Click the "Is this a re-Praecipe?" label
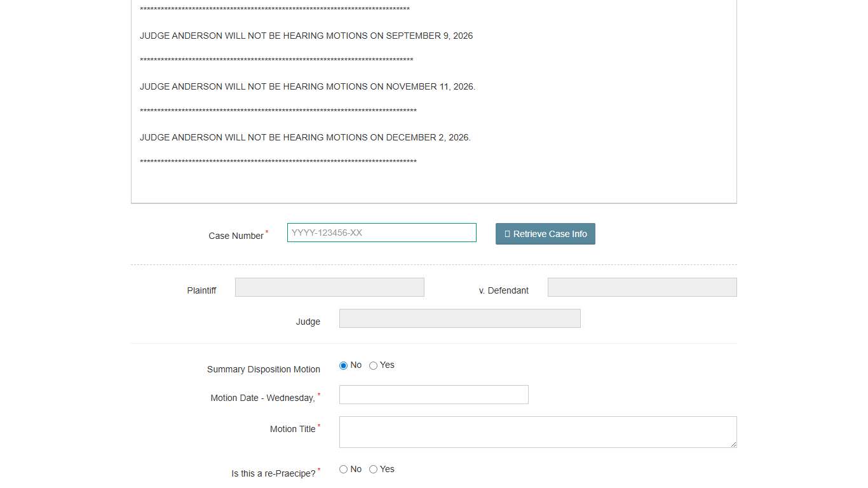This screenshot has width=868, height=488. pos(273,473)
